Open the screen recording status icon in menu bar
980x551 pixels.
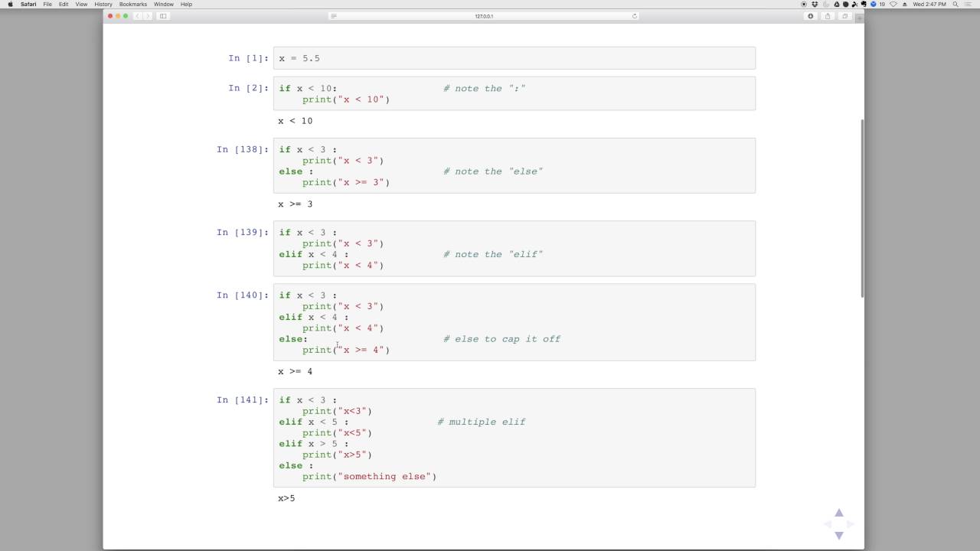[803, 4]
